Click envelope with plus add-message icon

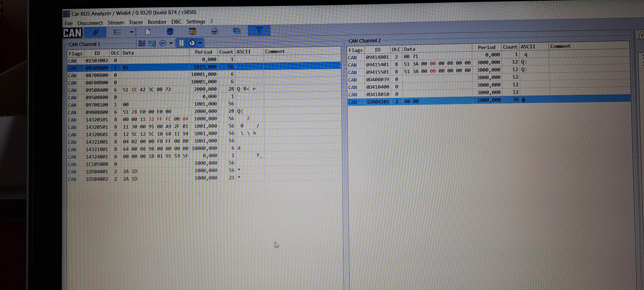(152, 43)
